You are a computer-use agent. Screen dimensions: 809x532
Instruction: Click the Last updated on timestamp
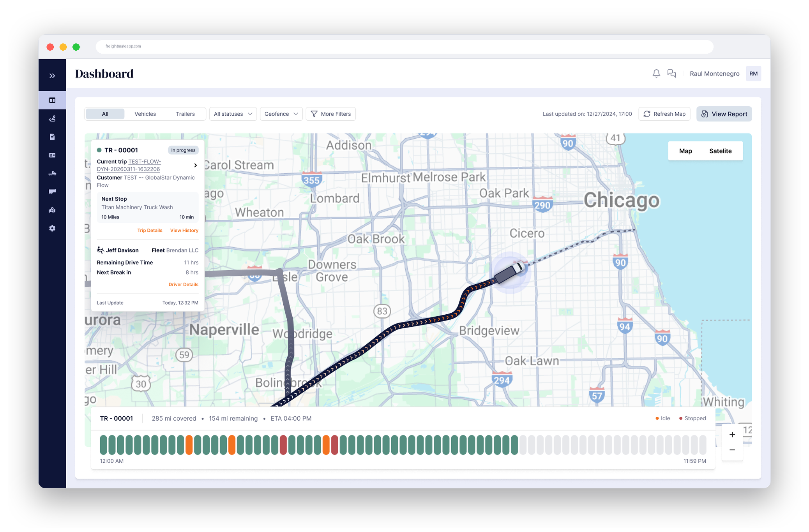(587, 114)
